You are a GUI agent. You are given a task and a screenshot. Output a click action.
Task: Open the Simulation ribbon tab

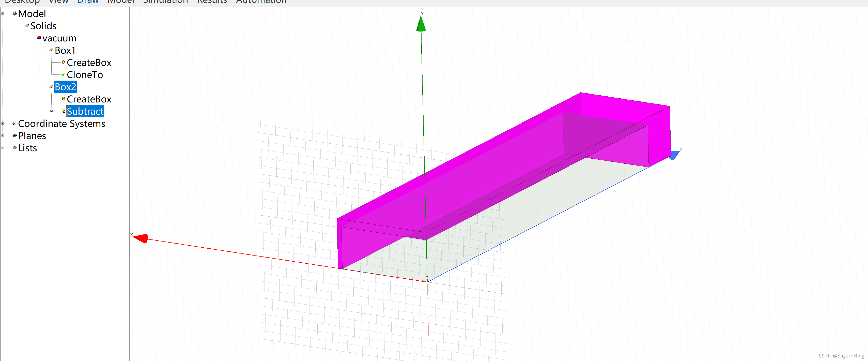point(165,2)
